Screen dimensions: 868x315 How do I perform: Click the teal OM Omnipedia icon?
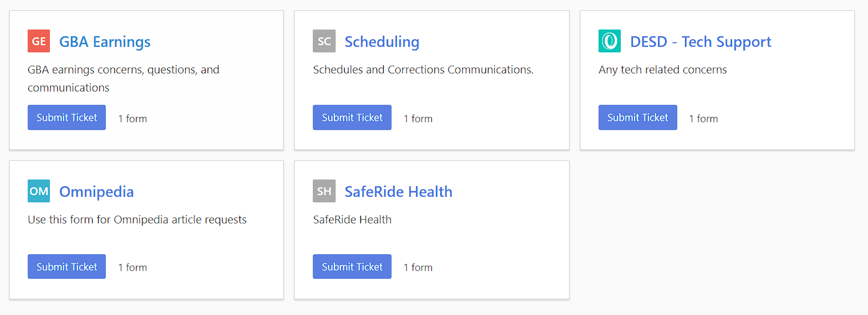tap(38, 192)
